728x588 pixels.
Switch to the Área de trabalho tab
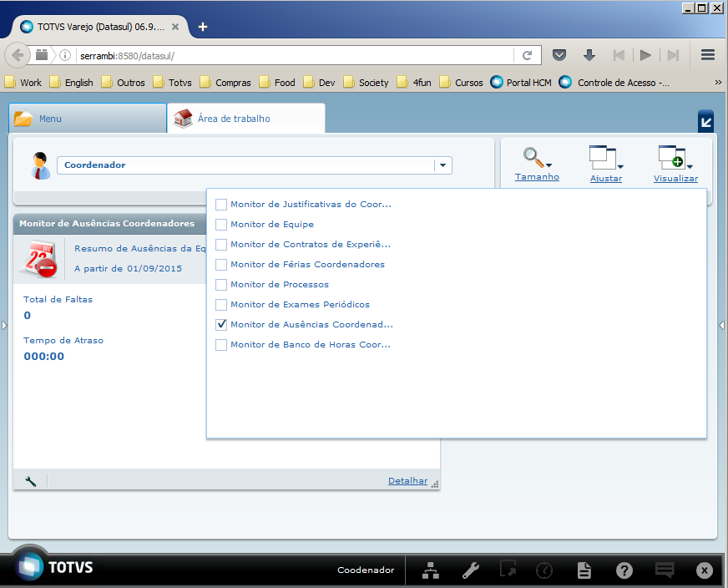246,119
